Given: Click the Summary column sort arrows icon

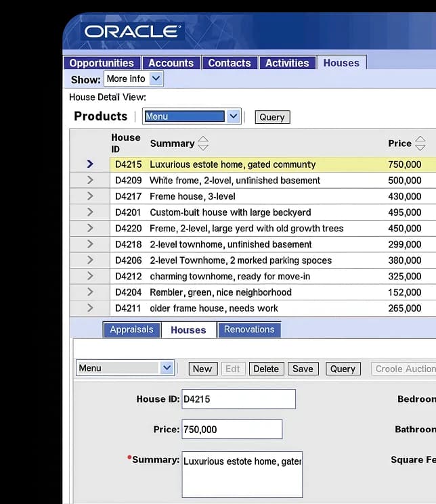Looking at the screenshot, I should (x=202, y=143).
